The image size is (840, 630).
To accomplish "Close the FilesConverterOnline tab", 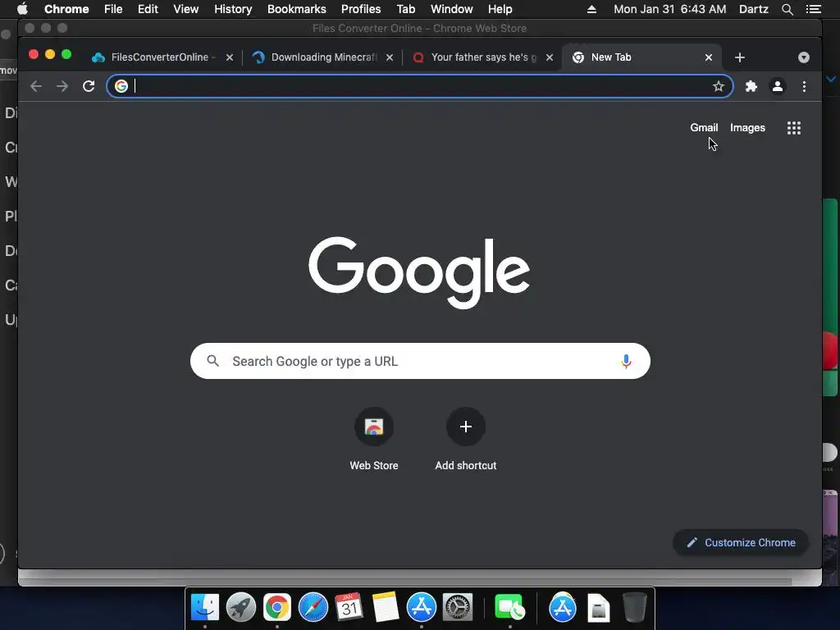I will pyautogui.click(x=230, y=57).
